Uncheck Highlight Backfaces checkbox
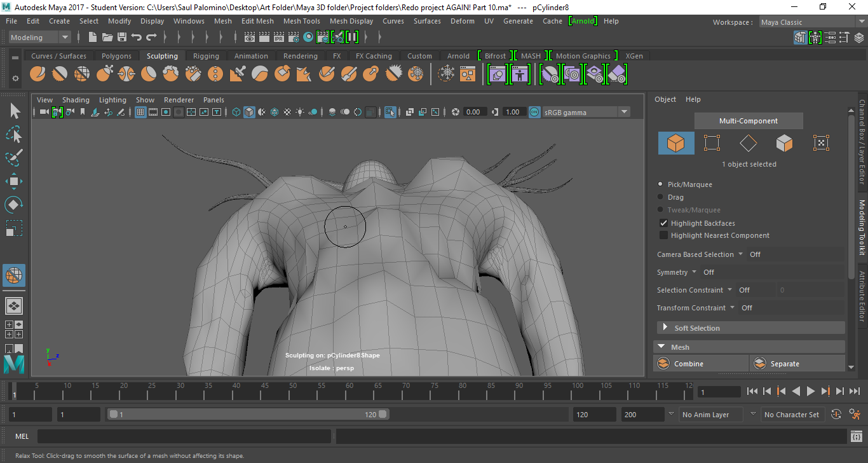The width and height of the screenshot is (868, 463). (663, 223)
